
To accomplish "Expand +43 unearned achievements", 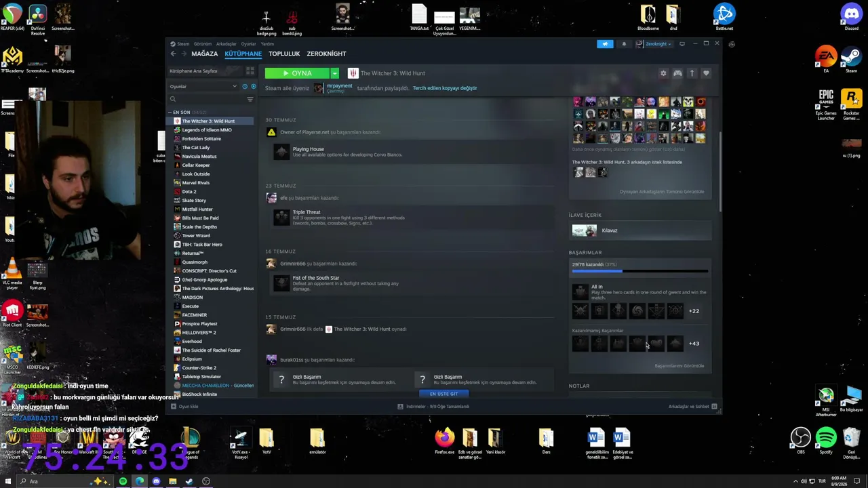I will 694,344.
